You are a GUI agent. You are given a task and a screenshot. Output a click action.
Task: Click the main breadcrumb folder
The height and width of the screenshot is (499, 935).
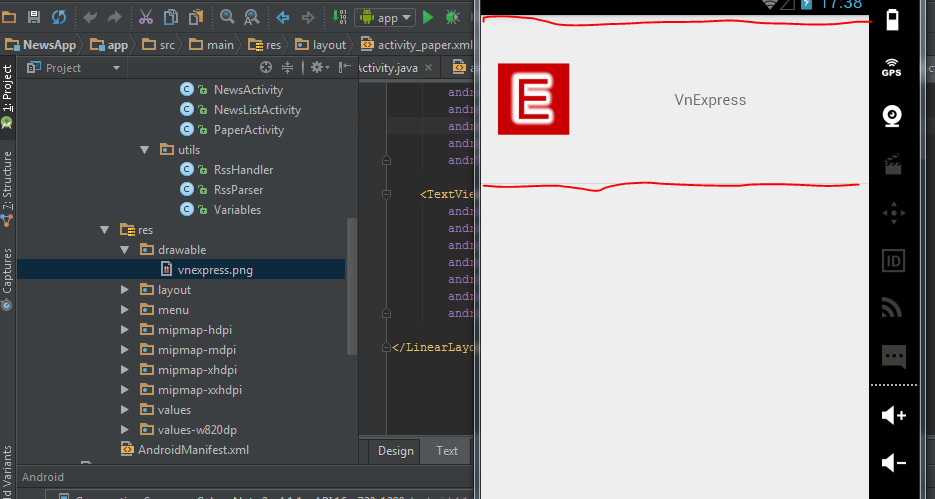click(212, 45)
